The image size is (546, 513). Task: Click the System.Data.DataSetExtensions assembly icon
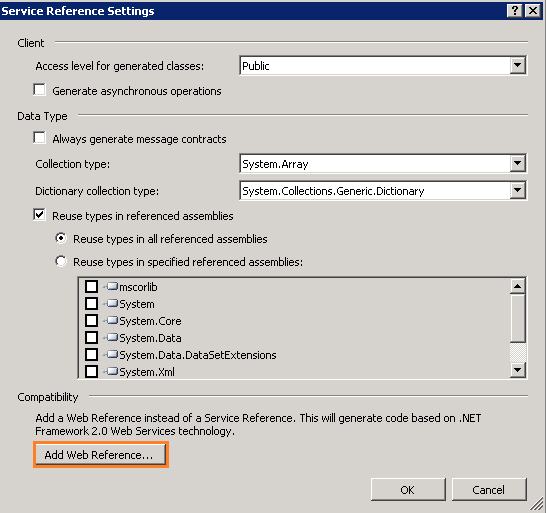coord(112,355)
